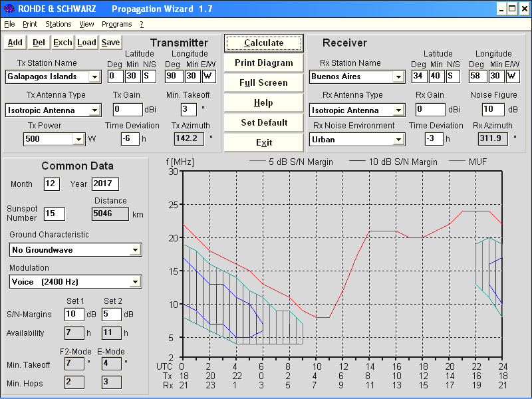The image size is (532, 399).
Task: Click the Load button
Action: (86, 43)
